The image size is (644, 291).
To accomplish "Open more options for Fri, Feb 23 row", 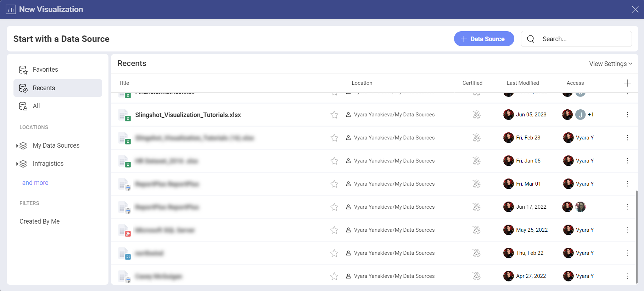I will [x=627, y=138].
